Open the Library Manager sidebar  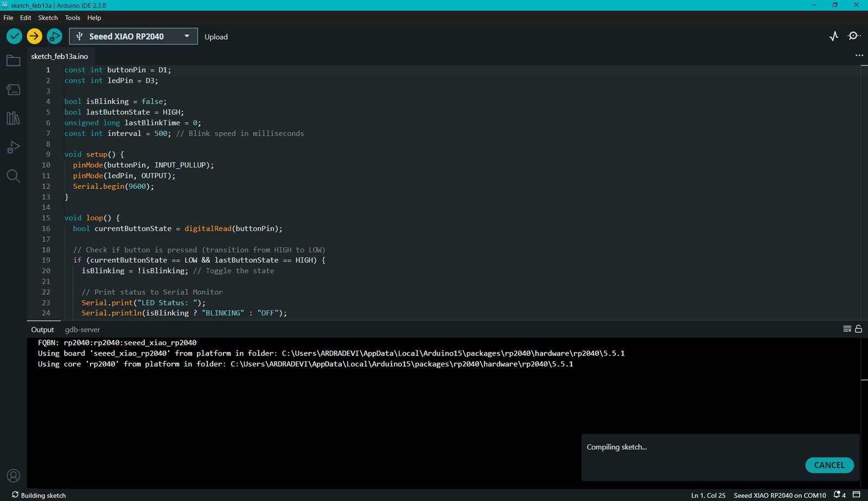[x=13, y=118]
